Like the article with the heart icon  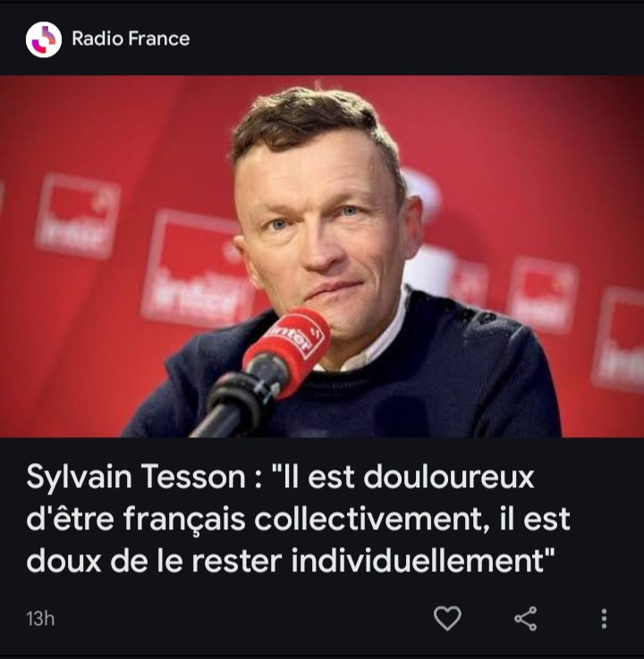pos(447,618)
